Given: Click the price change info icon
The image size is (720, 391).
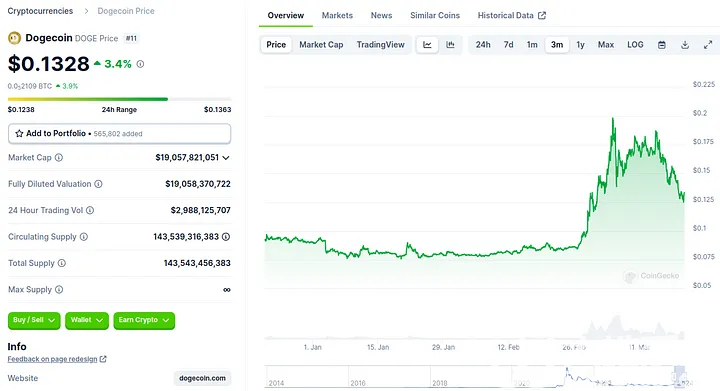Looking at the screenshot, I should [x=141, y=64].
